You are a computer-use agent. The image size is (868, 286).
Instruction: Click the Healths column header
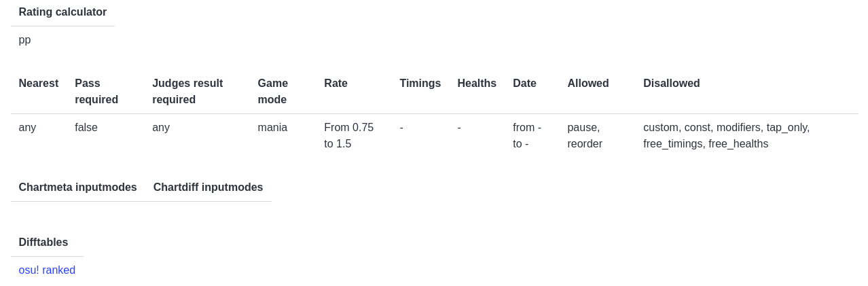coord(477,84)
